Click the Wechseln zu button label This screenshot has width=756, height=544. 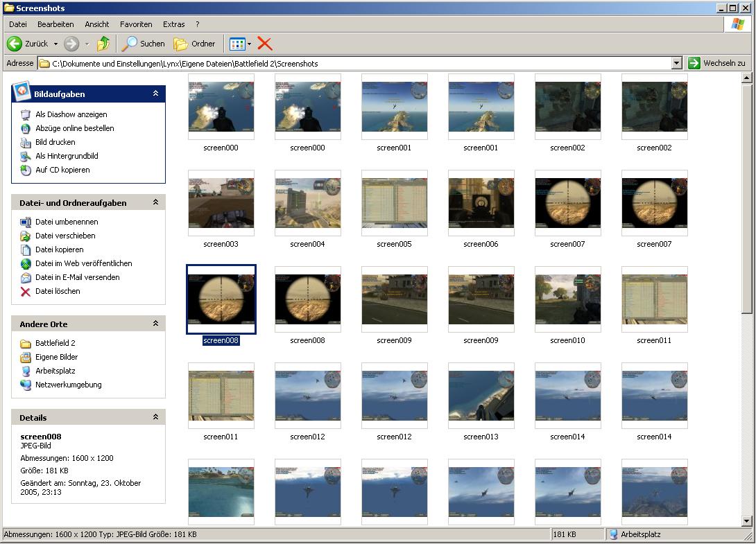tap(723, 63)
